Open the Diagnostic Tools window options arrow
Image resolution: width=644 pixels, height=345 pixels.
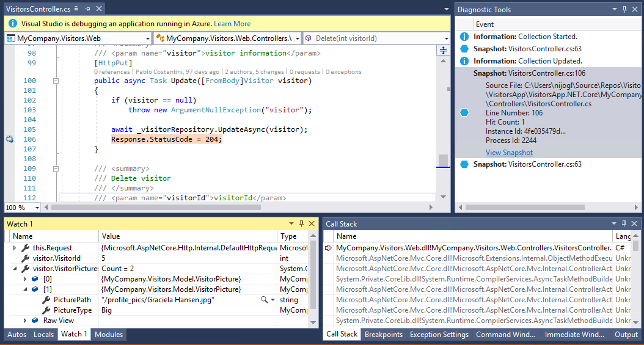click(x=615, y=9)
